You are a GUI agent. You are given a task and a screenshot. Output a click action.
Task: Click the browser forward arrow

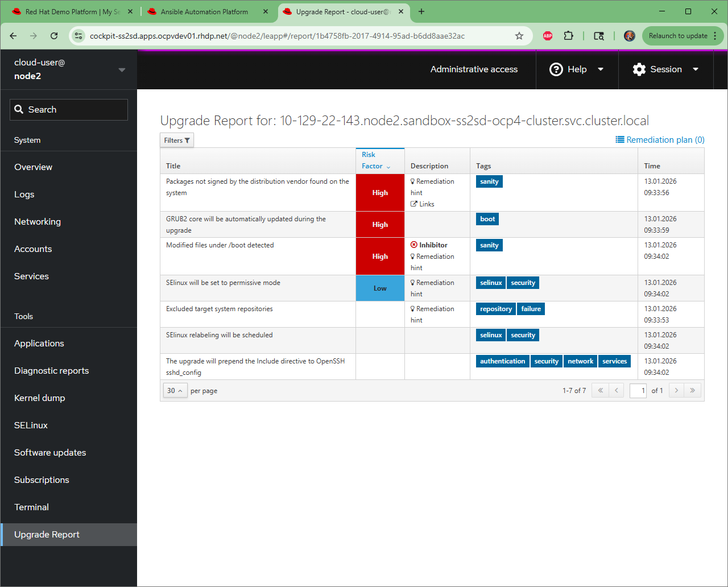point(34,36)
